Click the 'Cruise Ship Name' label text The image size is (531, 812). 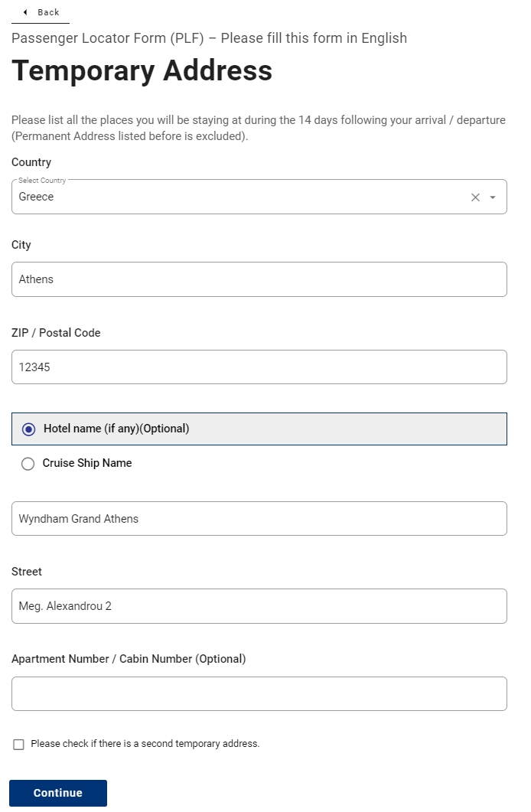pyautogui.click(x=87, y=463)
